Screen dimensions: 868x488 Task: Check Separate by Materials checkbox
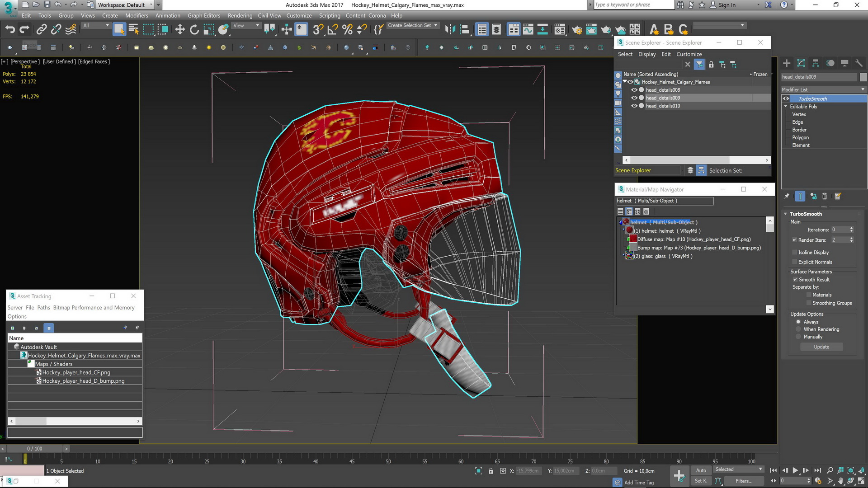tap(809, 295)
